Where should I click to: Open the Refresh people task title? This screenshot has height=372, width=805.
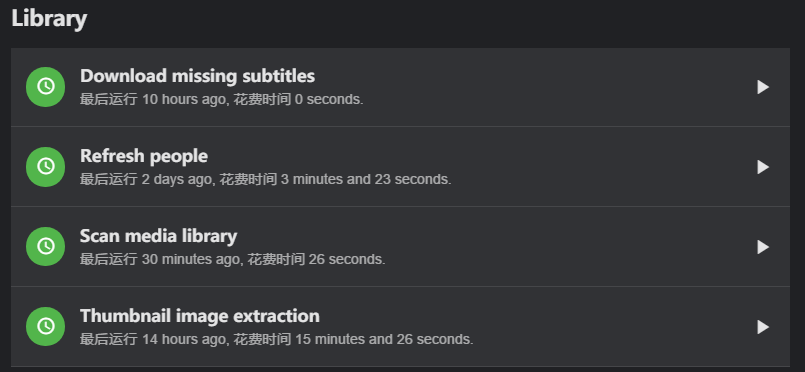click(x=144, y=156)
